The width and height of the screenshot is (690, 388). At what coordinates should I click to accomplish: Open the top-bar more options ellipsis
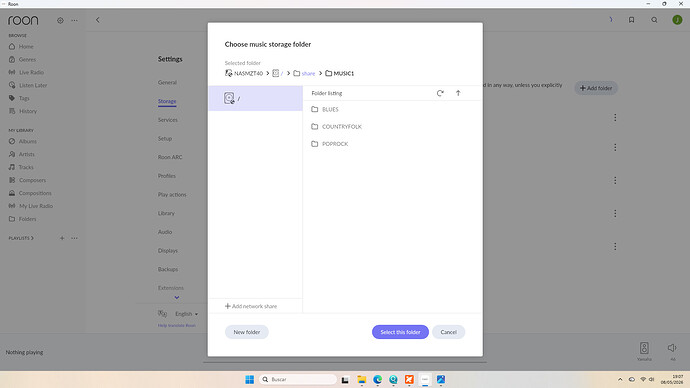tap(74, 20)
